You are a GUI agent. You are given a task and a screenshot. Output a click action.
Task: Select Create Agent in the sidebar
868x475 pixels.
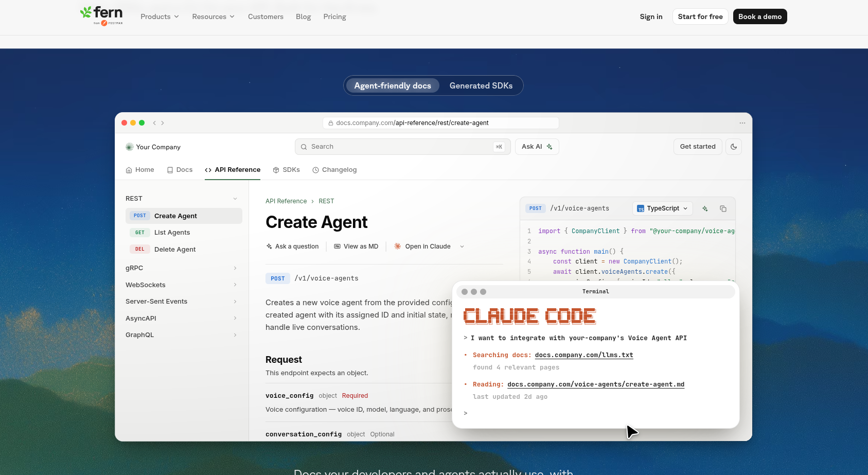pyautogui.click(x=184, y=216)
